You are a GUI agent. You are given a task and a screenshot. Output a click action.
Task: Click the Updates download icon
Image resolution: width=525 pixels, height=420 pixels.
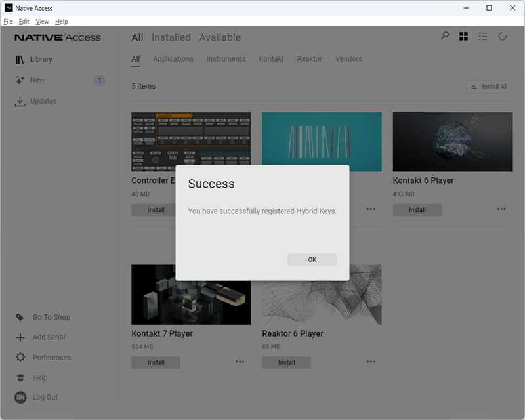tap(20, 102)
